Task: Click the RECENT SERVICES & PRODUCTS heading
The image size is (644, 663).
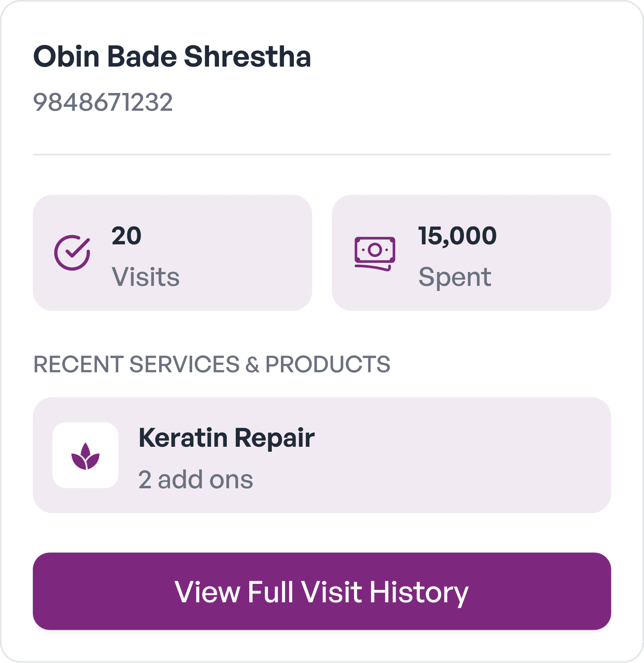Action: point(212,364)
